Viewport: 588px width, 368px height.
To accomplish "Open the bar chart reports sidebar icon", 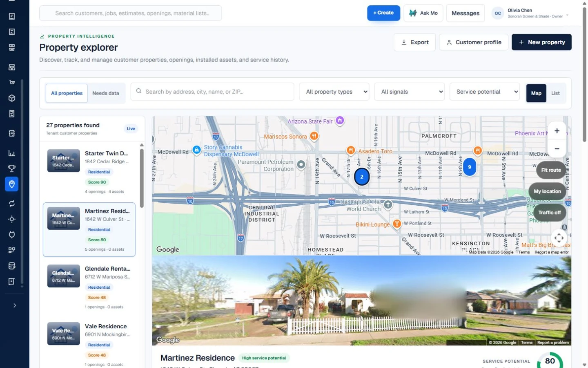I will click(12, 153).
